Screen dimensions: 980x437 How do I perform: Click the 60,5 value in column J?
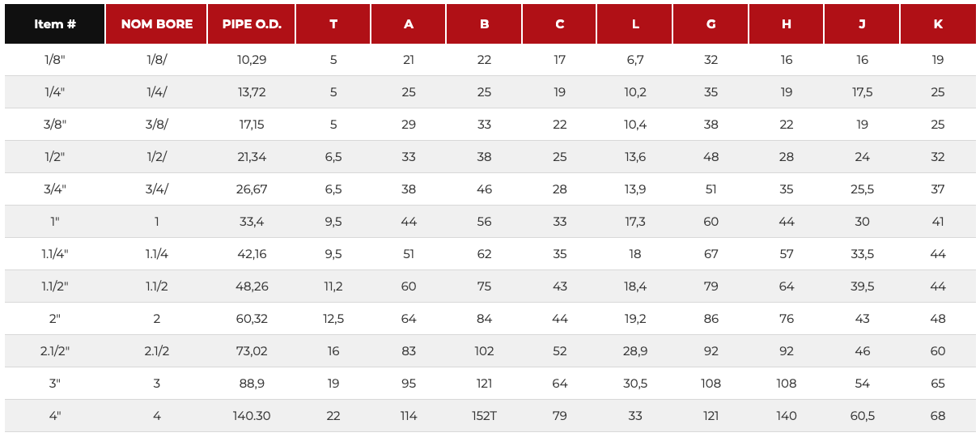862,416
